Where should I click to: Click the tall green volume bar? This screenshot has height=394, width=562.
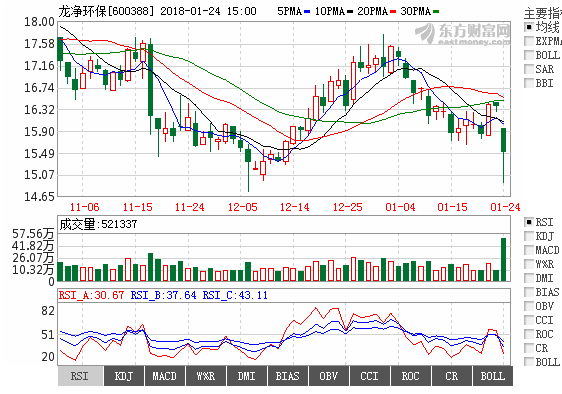[503, 259]
